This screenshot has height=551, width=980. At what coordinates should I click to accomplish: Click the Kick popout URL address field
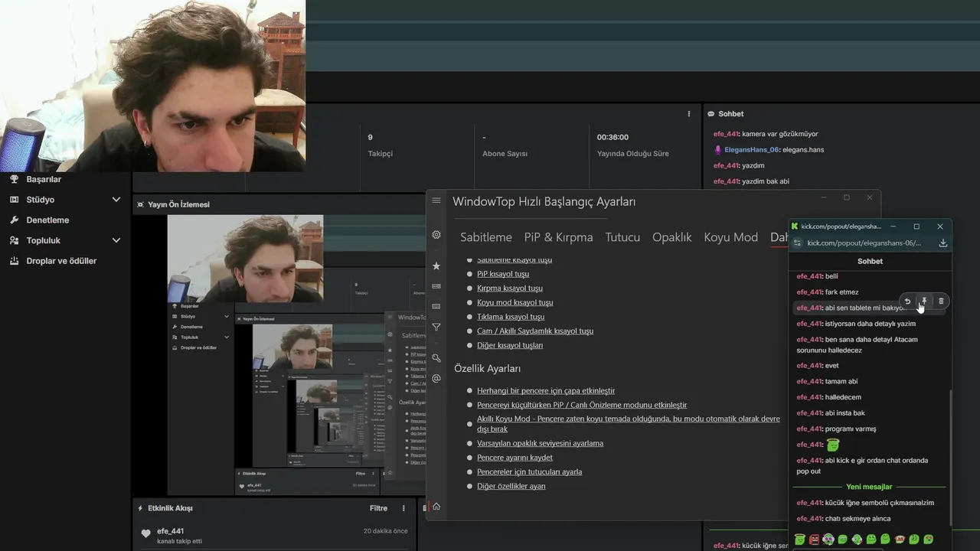(x=864, y=243)
